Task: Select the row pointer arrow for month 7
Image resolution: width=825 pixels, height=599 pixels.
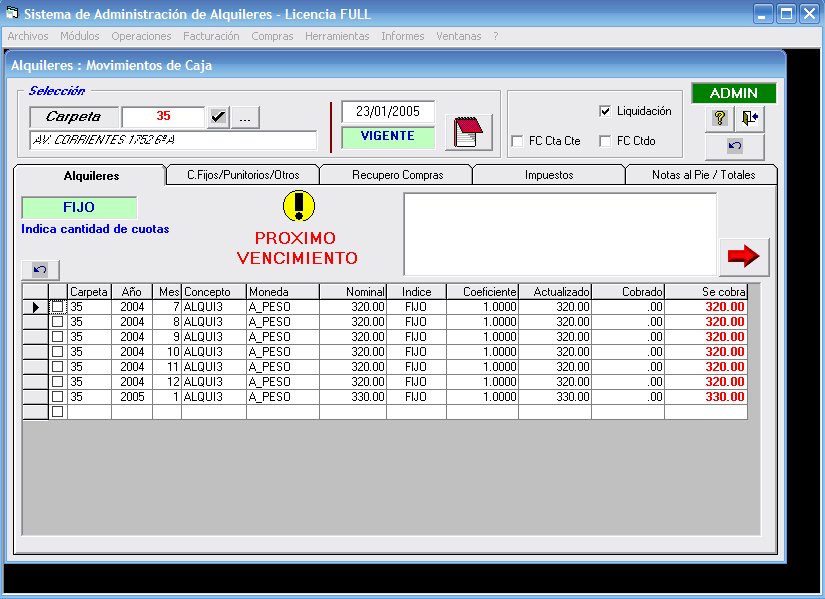Action: tap(35, 307)
